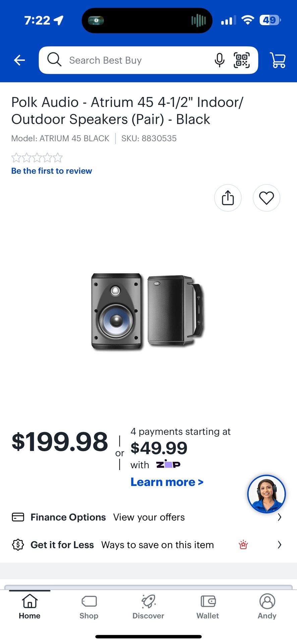
Task: Open the Andy account tab
Action: (x=267, y=607)
